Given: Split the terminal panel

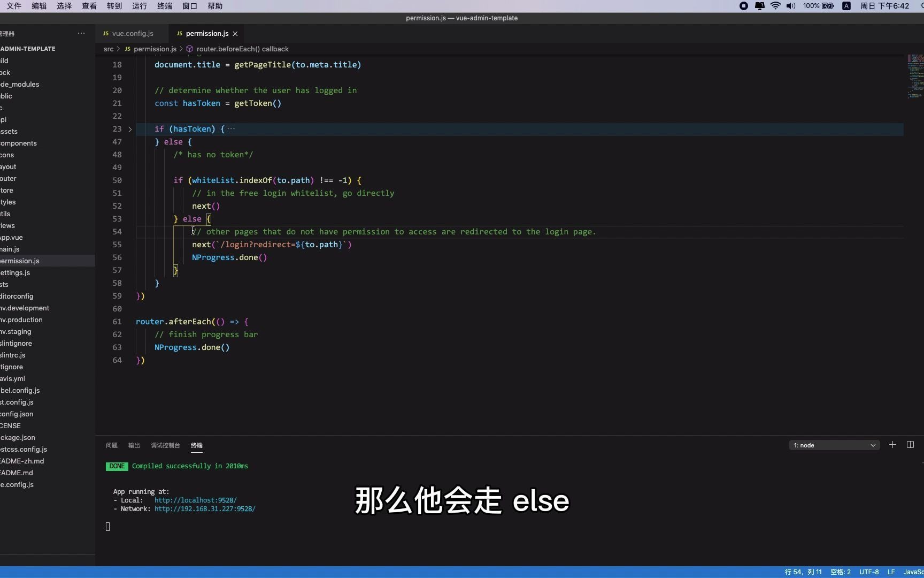Looking at the screenshot, I should tap(910, 445).
